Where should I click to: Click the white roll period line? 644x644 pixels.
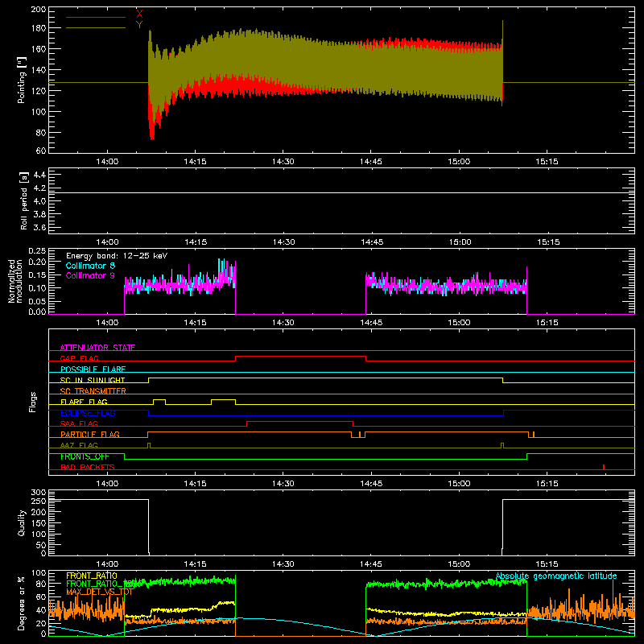[341, 192]
